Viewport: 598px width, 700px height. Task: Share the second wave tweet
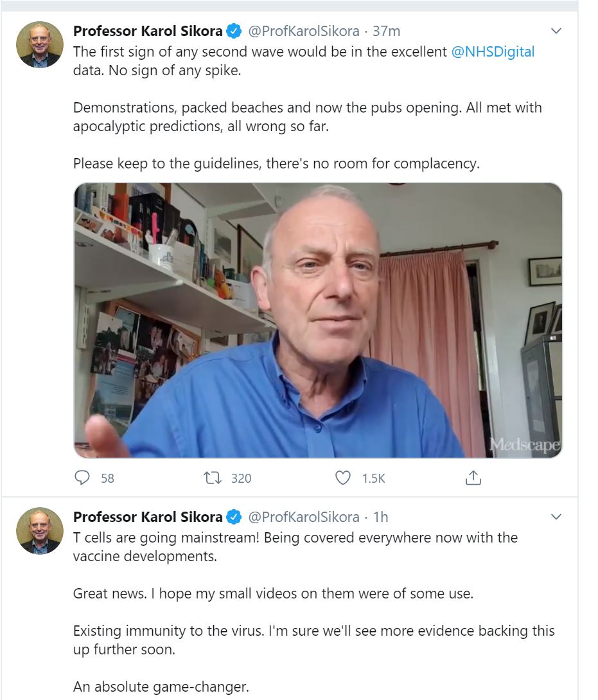click(473, 478)
